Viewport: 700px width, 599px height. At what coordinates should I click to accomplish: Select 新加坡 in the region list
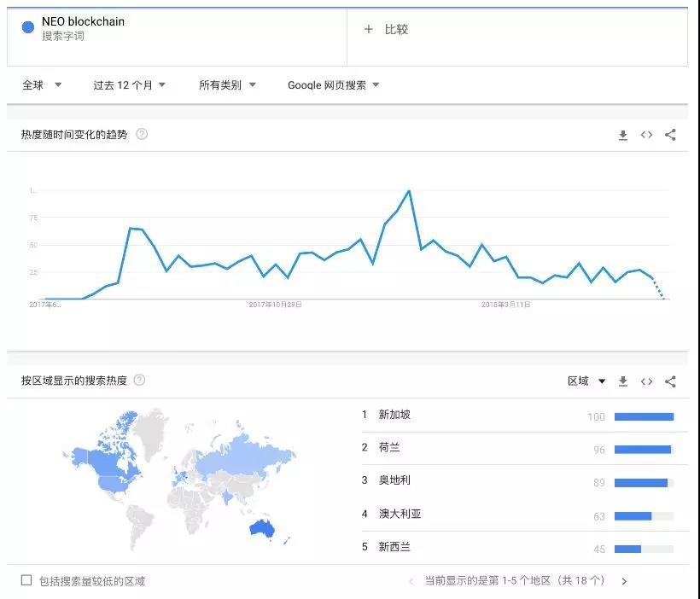coord(394,415)
